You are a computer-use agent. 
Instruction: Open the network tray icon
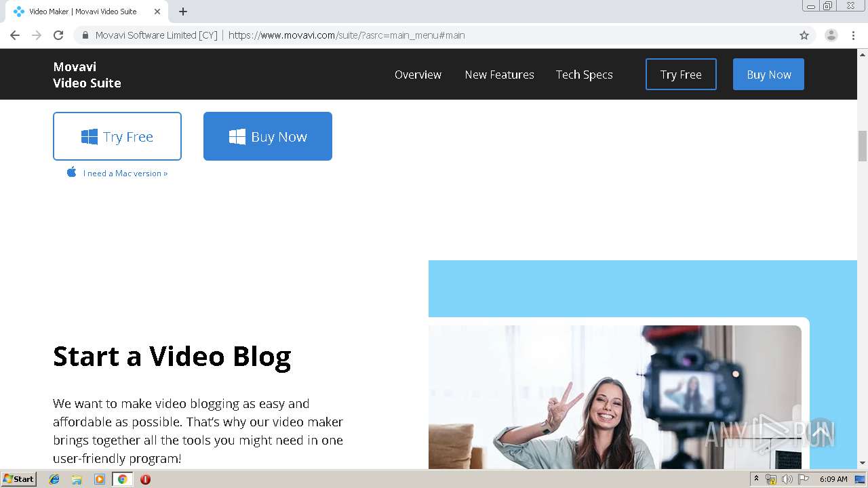click(771, 479)
